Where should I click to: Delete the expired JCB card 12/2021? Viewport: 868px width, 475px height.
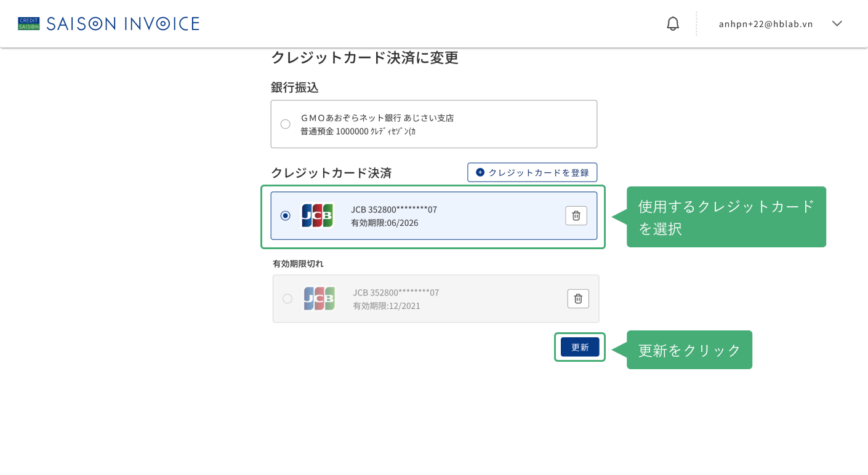click(578, 298)
